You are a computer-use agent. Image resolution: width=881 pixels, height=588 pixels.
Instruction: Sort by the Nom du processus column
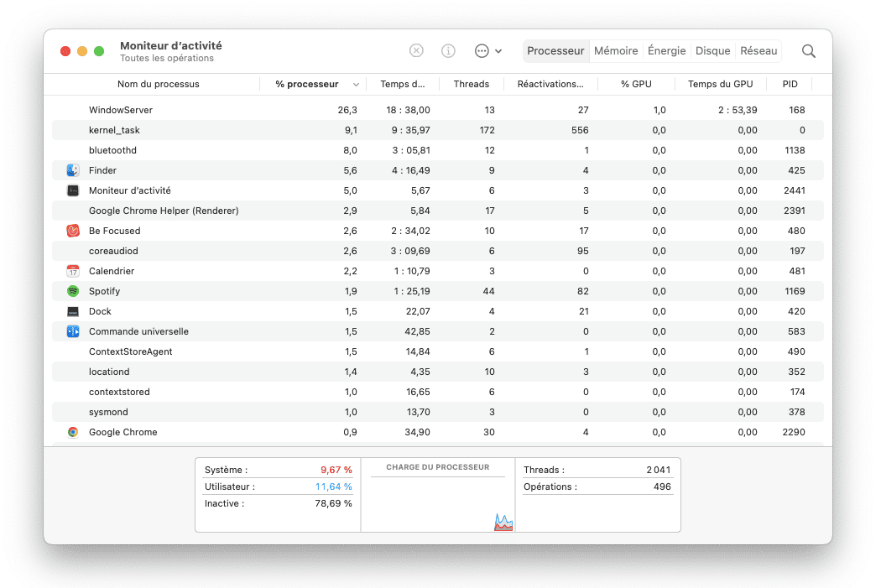pos(158,84)
